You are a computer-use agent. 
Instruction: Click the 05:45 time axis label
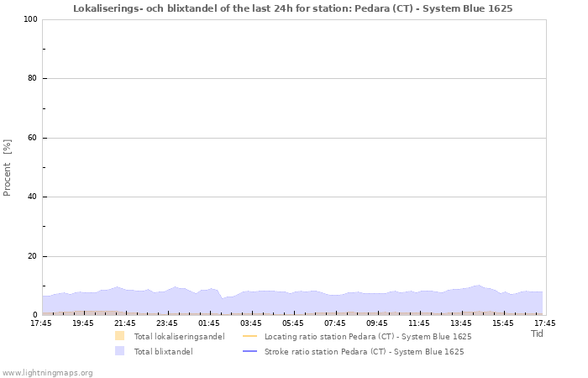pyautogui.click(x=293, y=323)
